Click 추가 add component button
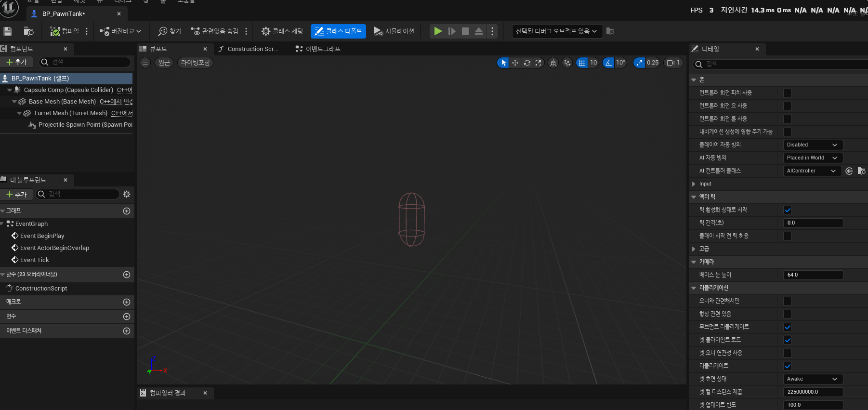The height and width of the screenshot is (410, 868). 16,62
